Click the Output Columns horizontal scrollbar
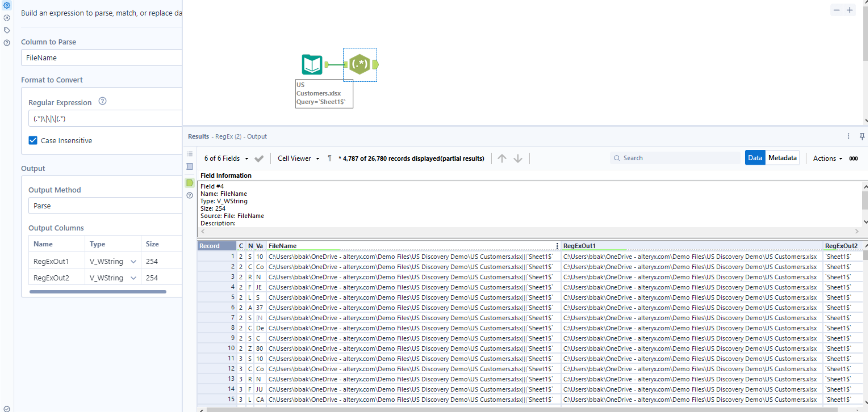The width and height of the screenshot is (868, 412). tap(98, 292)
